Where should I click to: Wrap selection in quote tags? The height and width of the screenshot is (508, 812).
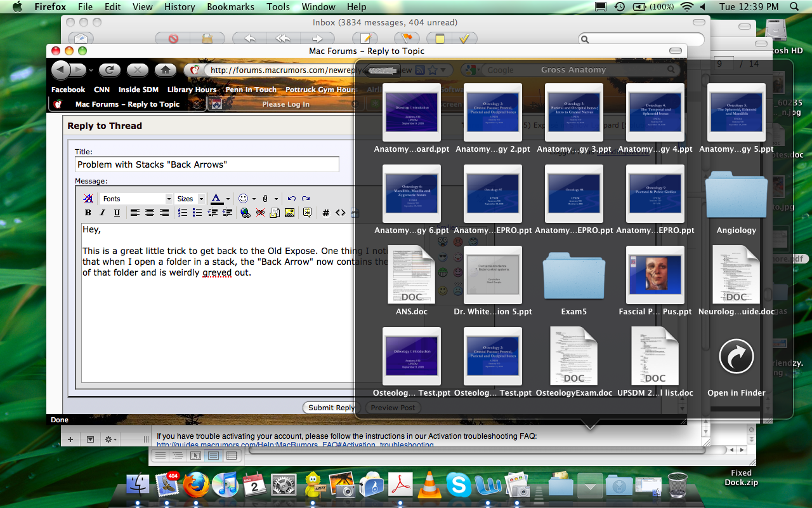pyautogui.click(x=307, y=213)
